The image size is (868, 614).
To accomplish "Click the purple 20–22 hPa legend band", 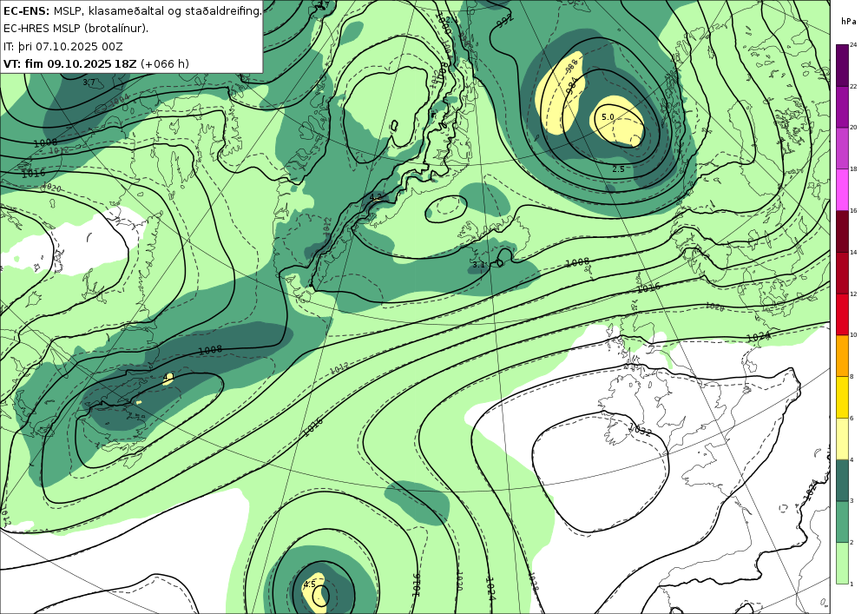I will (842, 106).
